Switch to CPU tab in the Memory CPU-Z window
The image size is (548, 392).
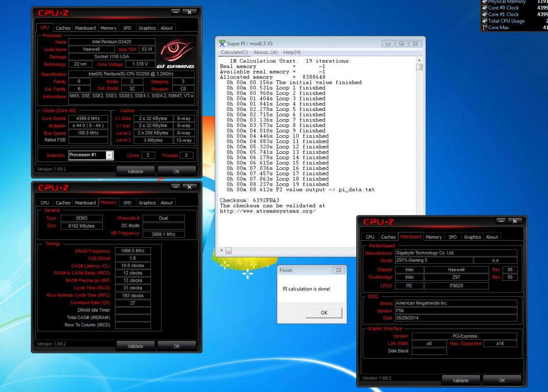(45, 203)
